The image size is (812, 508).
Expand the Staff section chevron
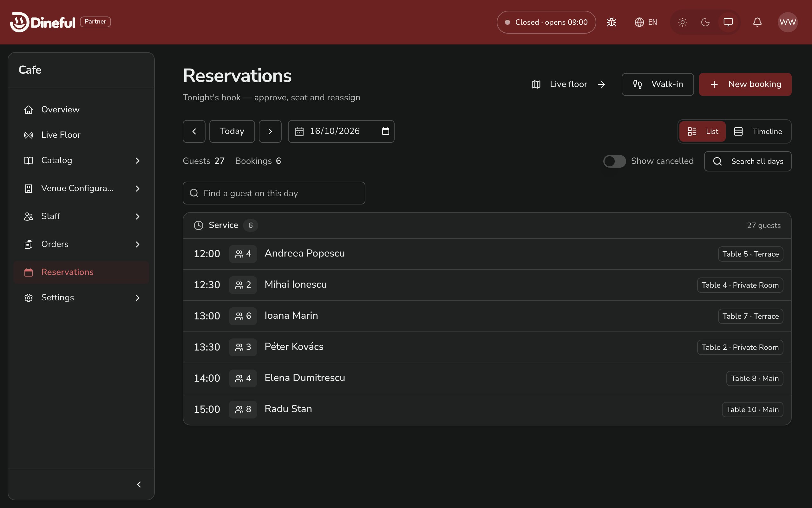pyautogui.click(x=138, y=216)
